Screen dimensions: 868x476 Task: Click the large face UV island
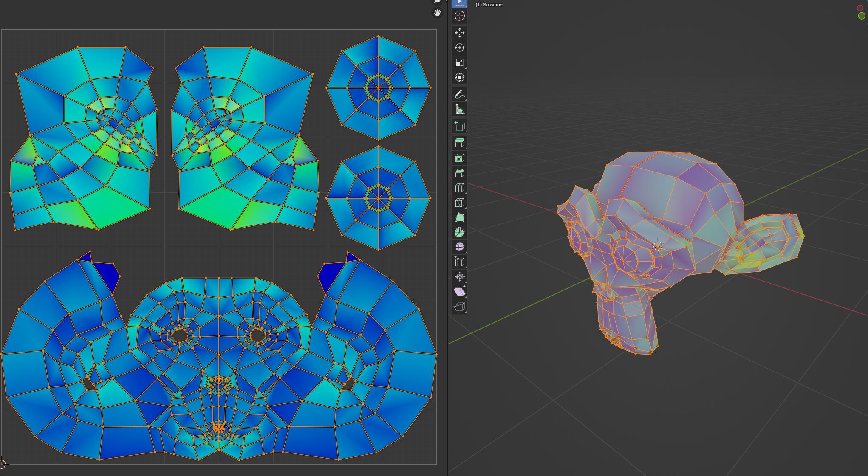point(219,357)
